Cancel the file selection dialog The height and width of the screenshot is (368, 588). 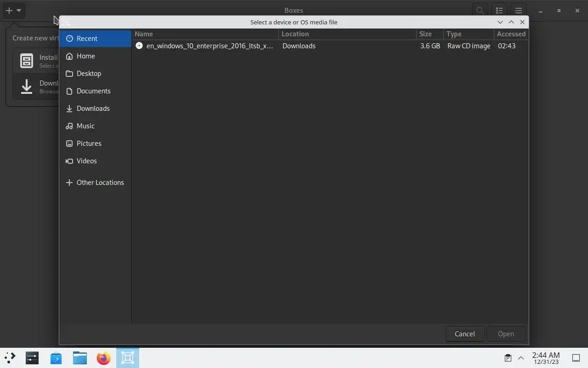[x=464, y=334]
